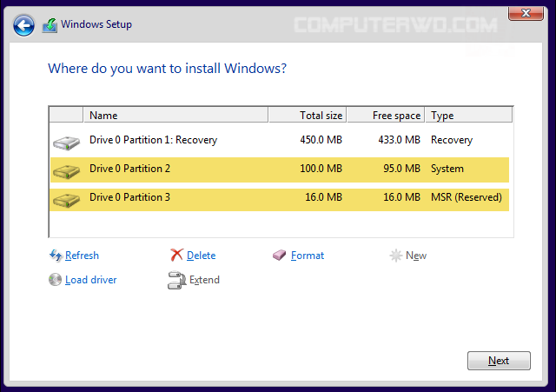Click the Format link text
Screen dimensions: 556x392
[308, 256]
